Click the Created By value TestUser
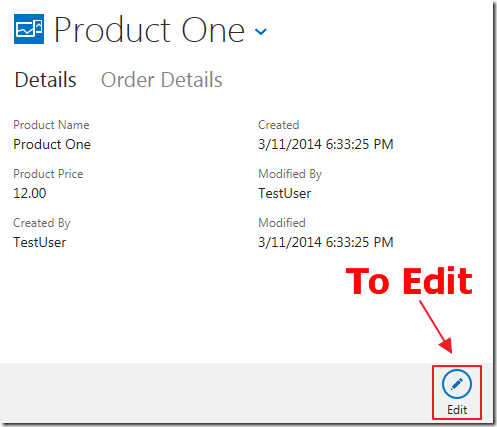 40,242
